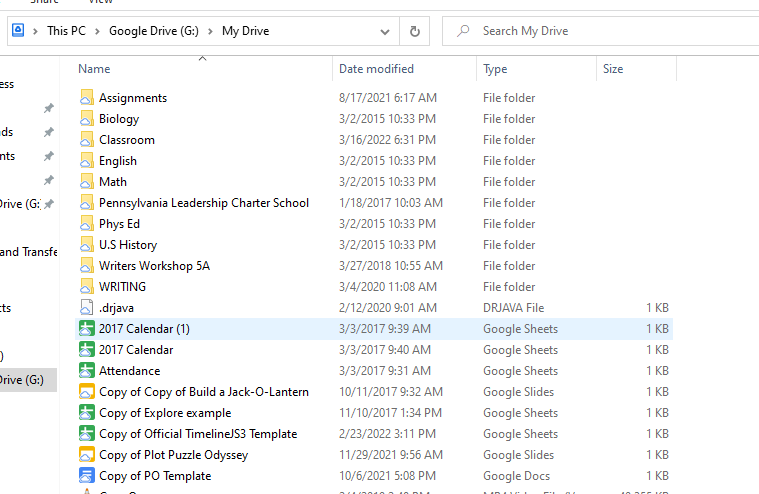
Task: Navigate to Google Drive (G:) breadcrumb
Action: click(154, 31)
